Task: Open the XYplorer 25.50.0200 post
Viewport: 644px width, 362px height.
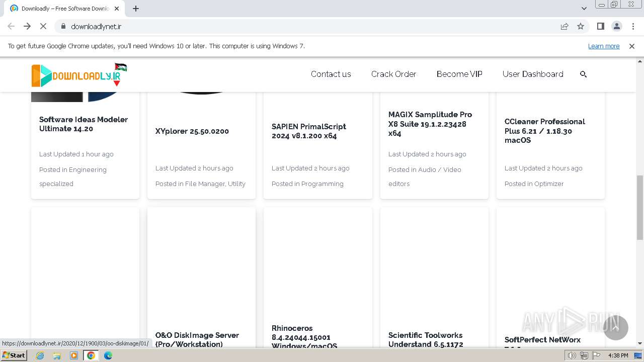Action: [x=192, y=131]
